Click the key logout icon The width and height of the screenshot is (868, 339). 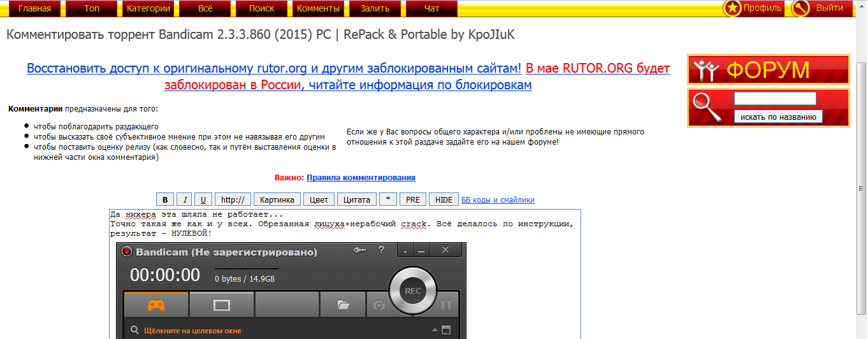[800, 8]
